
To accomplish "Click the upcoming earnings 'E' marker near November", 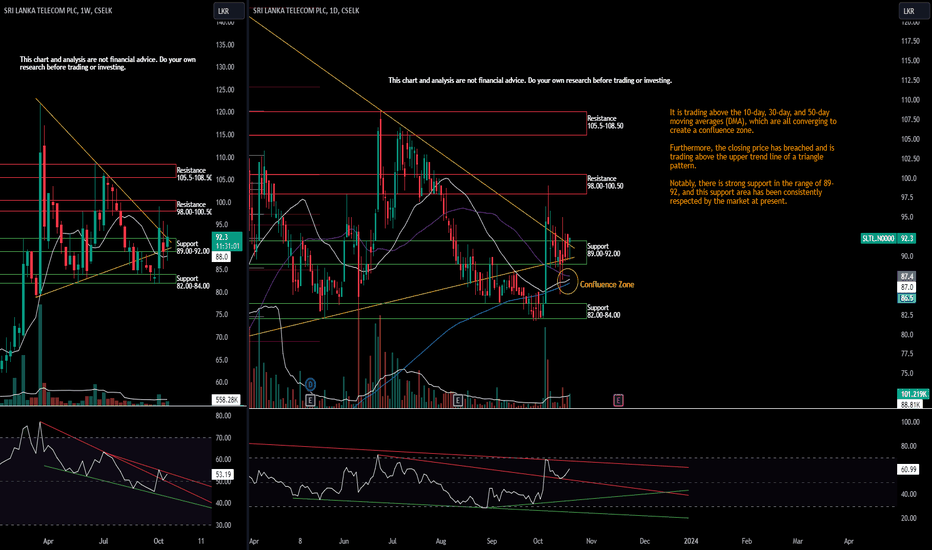I will (x=618, y=400).
